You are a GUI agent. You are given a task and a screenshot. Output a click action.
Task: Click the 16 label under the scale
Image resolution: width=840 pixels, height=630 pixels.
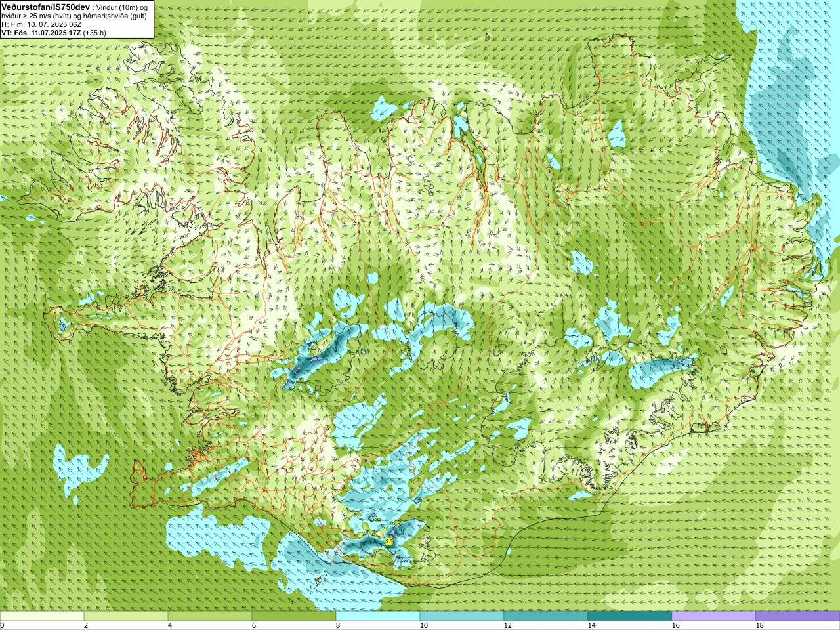coord(676,625)
